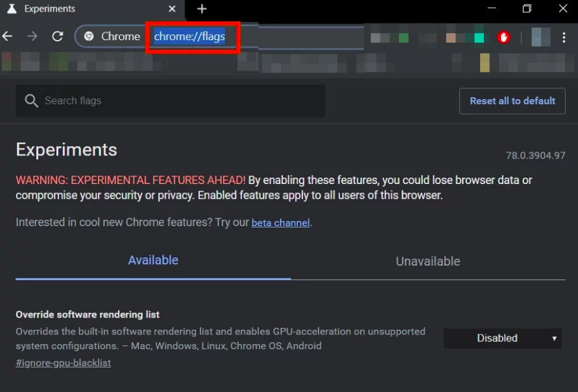The width and height of the screenshot is (578, 392).
Task: Open a new tab with plus button
Action: pyautogui.click(x=202, y=9)
